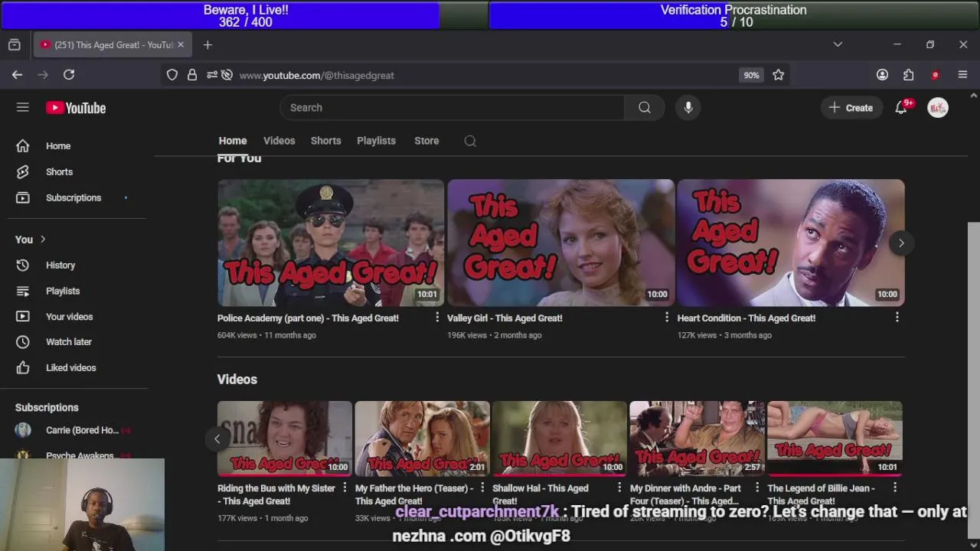The width and height of the screenshot is (980, 551).
Task: Open the My Father the Hero teaser title
Action: tap(414, 494)
